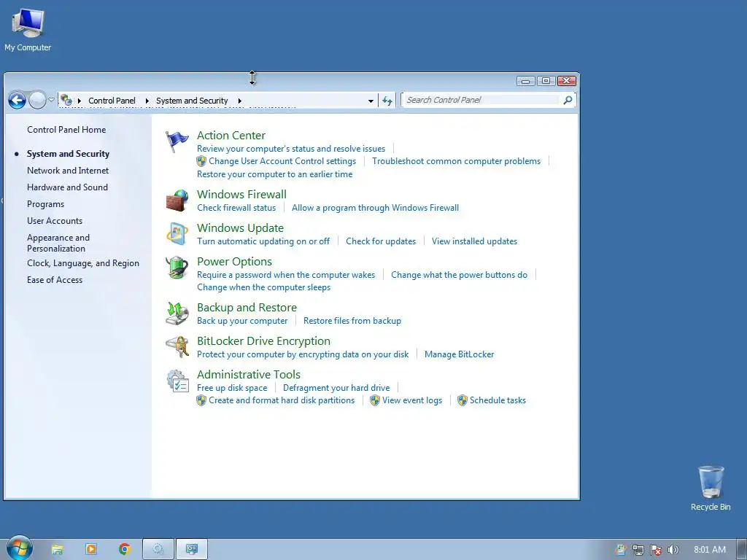The width and height of the screenshot is (747, 560).
Task: Click Change what the power buttons do
Action: point(460,275)
